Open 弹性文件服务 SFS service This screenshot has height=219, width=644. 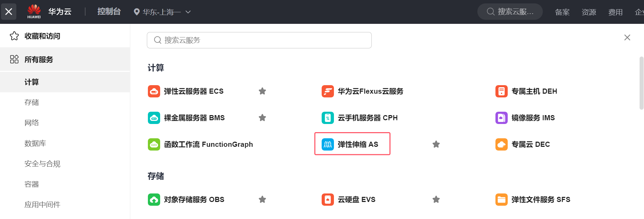coord(541,200)
